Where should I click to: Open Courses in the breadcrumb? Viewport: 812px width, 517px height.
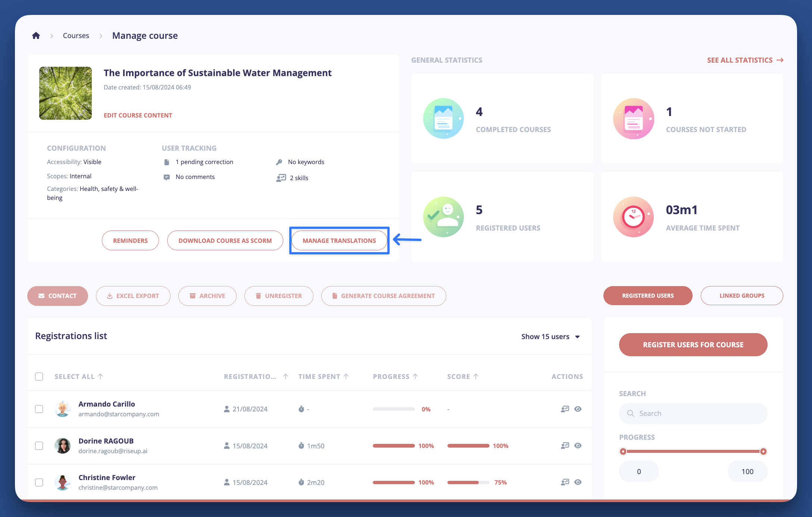coord(76,35)
